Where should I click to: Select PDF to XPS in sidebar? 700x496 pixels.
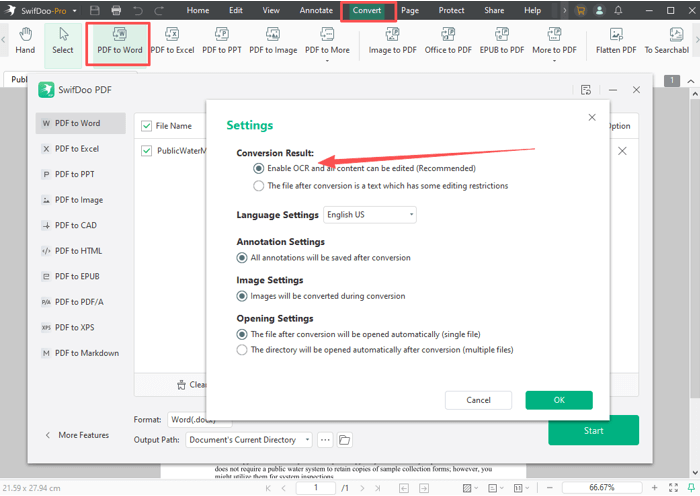click(x=81, y=327)
